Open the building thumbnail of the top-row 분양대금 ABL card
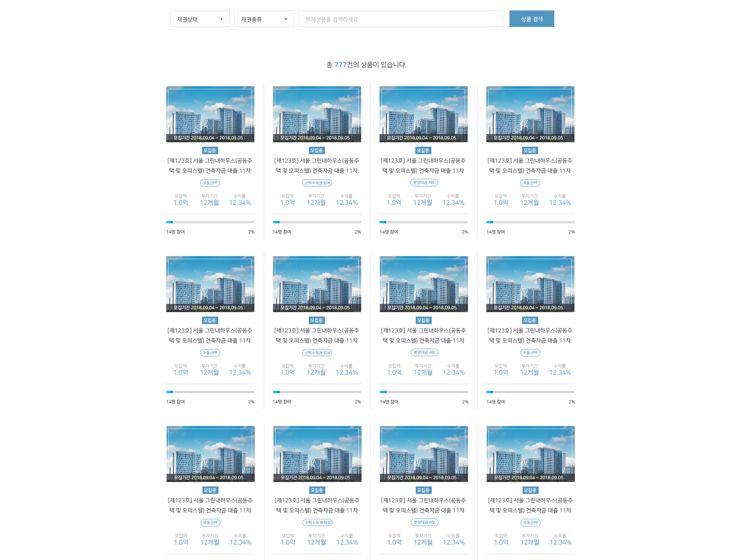The height and width of the screenshot is (560, 747). tap(424, 114)
